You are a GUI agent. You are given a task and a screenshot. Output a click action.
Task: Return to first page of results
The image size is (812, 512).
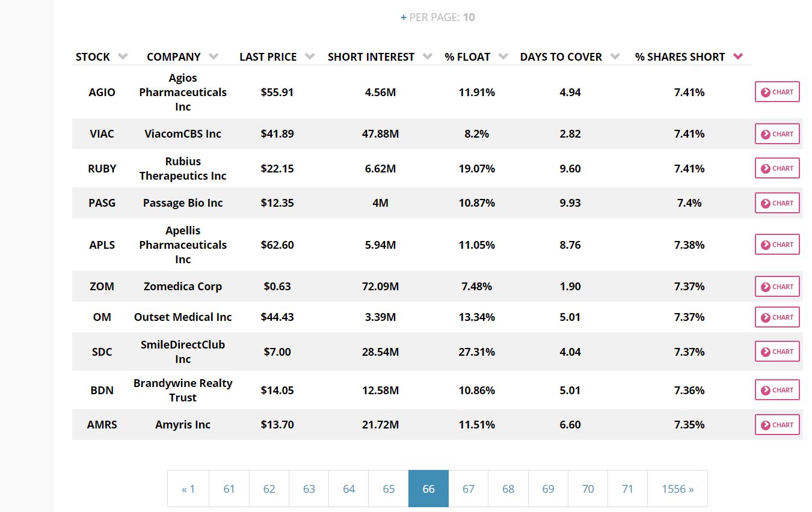click(188, 489)
